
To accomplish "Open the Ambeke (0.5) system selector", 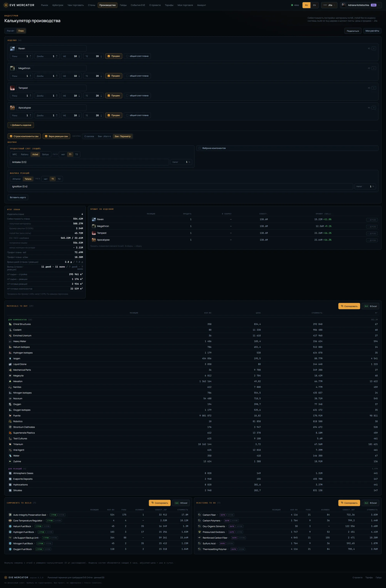I will (x=90, y=162).
